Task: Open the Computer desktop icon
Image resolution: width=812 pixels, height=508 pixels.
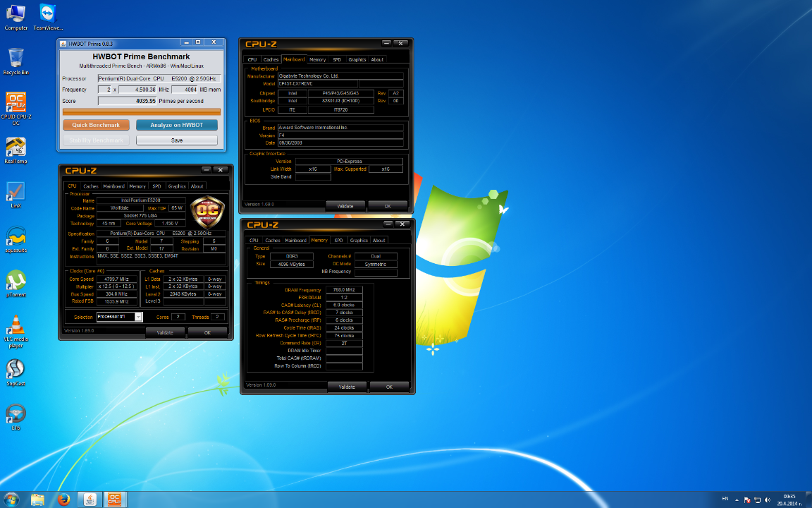Action: tap(16, 17)
